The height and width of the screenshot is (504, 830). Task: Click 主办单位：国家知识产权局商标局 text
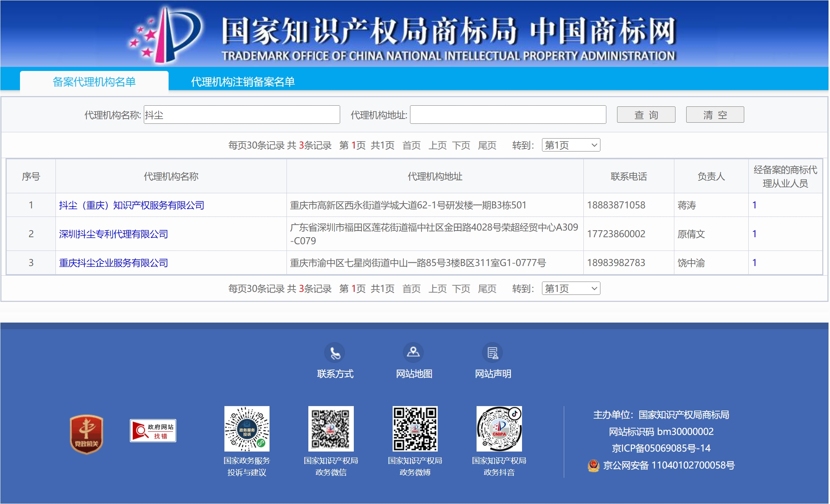[x=661, y=415]
